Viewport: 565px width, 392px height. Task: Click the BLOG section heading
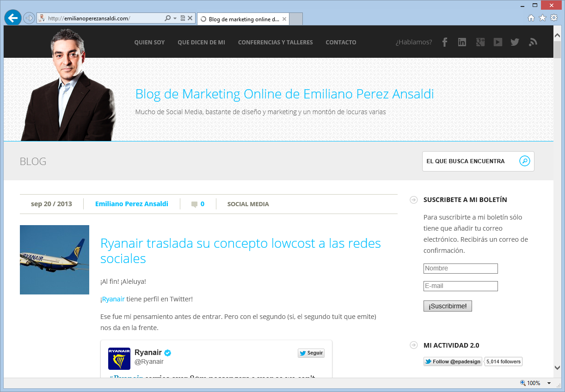point(33,161)
